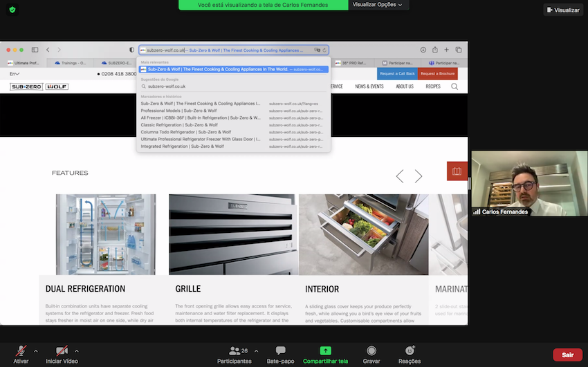Viewport: 588px width, 367px height.
Task: Click panel divider handle beside video
Action: point(470,184)
